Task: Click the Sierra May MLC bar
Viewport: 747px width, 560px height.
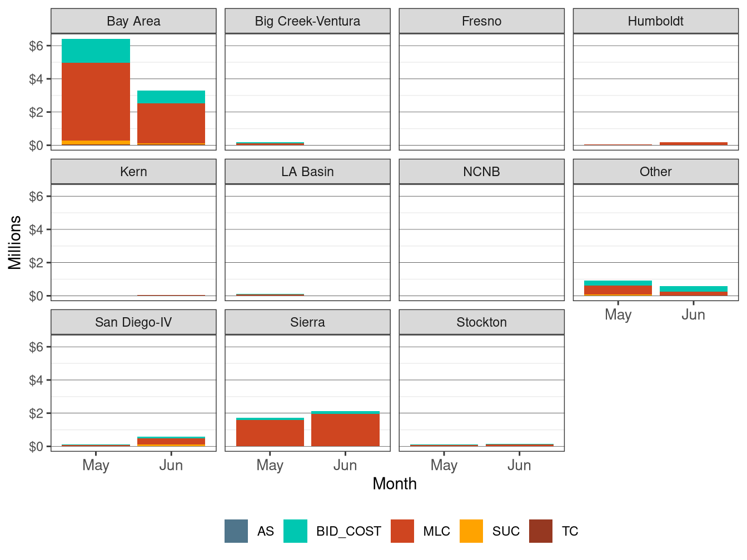Action: click(270, 433)
